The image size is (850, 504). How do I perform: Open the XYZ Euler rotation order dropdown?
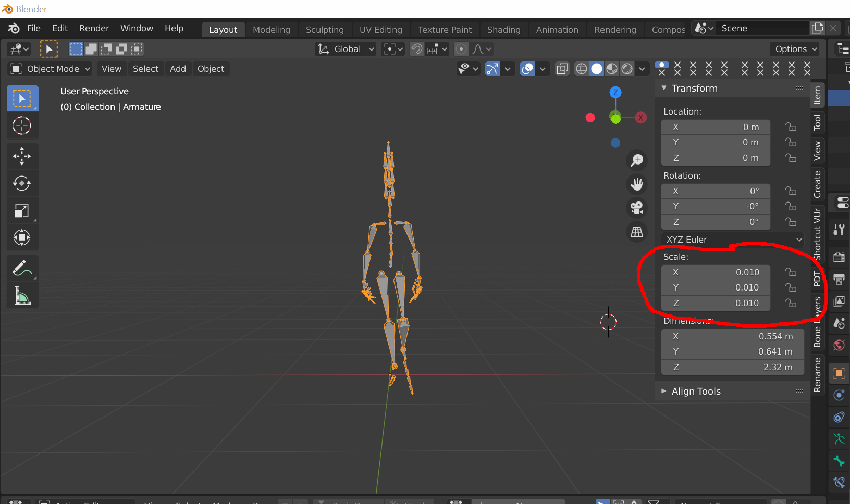732,239
